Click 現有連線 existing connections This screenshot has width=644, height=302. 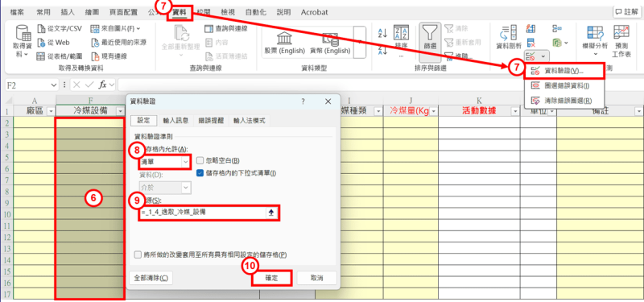coord(109,56)
